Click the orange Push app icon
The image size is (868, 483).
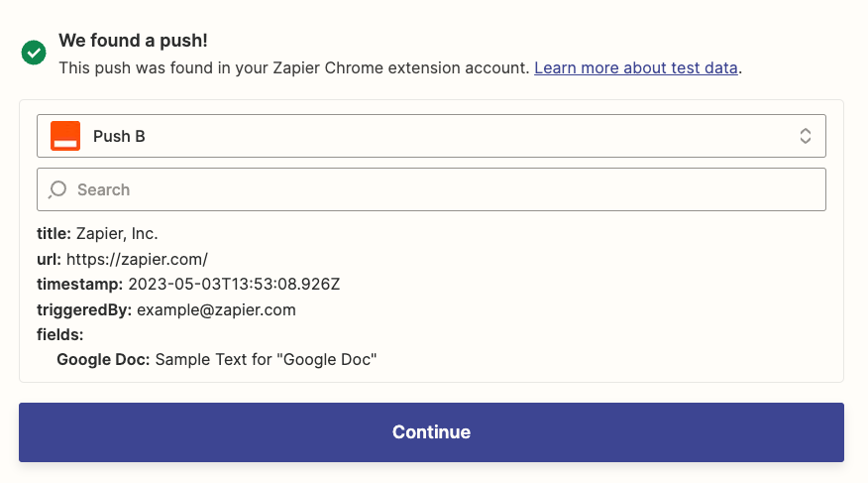click(x=65, y=136)
